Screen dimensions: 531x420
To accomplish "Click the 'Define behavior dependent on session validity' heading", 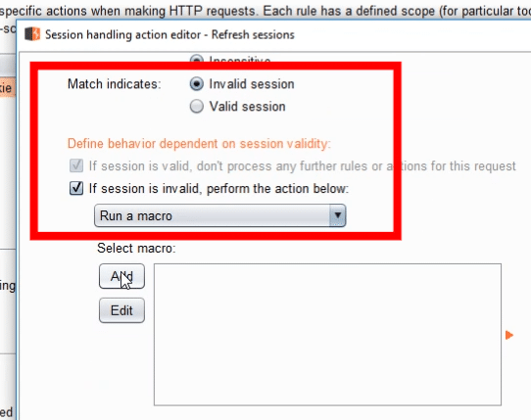I will click(199, 144).
